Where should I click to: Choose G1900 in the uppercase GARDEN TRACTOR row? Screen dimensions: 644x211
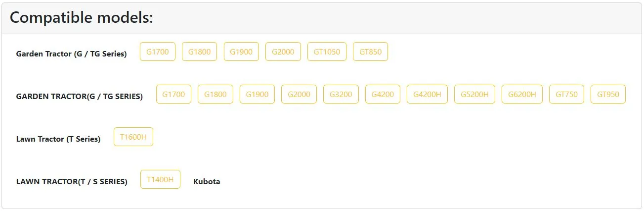tap(257, 94)
